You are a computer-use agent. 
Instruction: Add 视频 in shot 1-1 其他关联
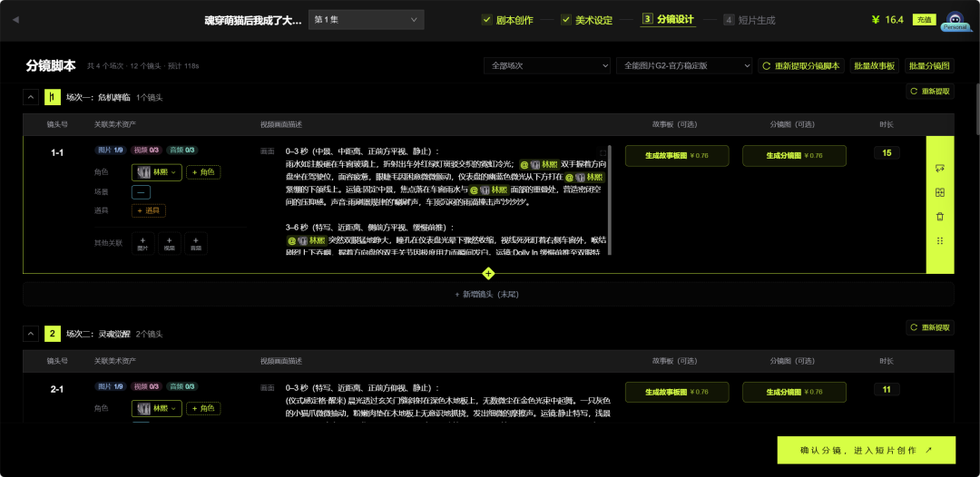(x=170, y=244)
